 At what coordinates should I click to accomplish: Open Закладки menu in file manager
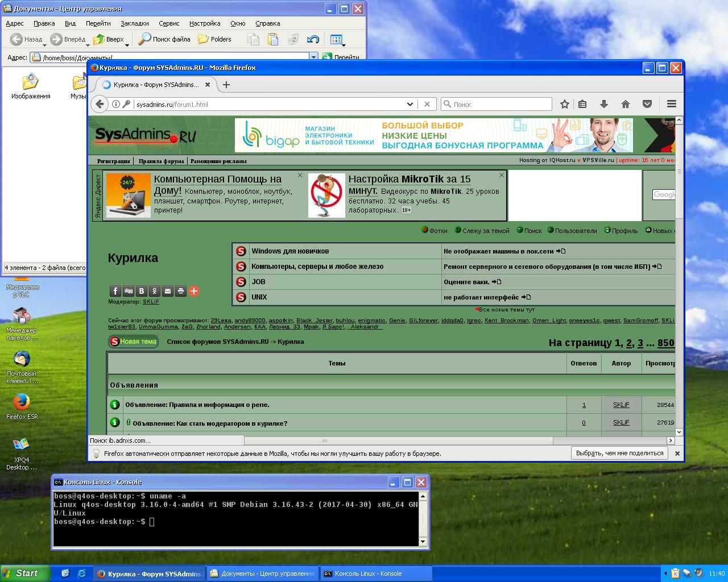[x=135, y=23]
